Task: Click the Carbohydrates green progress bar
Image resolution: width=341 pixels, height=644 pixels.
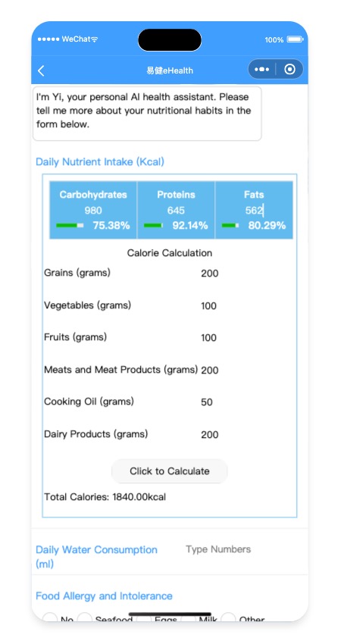Action: pyautogui.click(x=70, y=225)
